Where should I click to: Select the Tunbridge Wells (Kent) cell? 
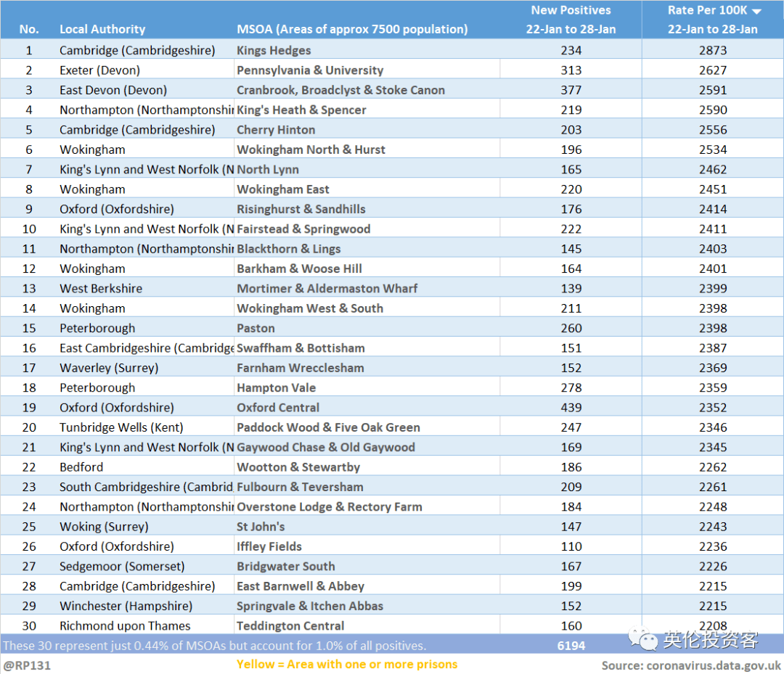click(121, 427)
